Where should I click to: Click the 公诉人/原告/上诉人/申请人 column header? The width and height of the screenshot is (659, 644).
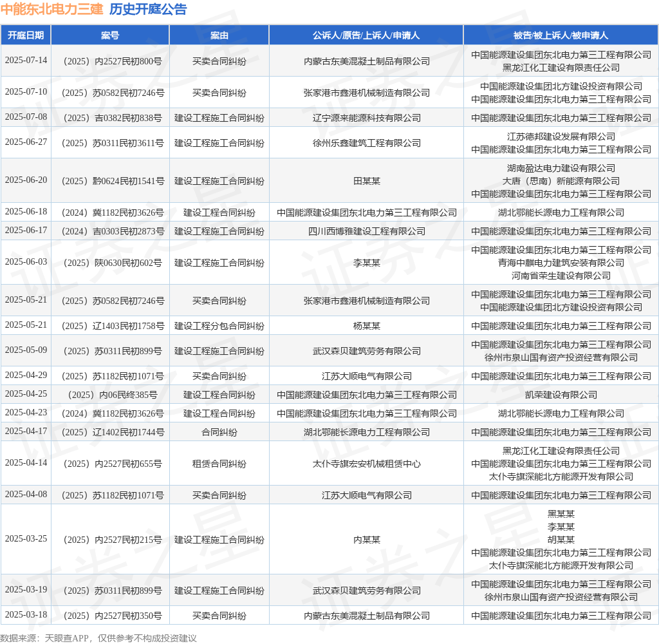pos(366,35)
